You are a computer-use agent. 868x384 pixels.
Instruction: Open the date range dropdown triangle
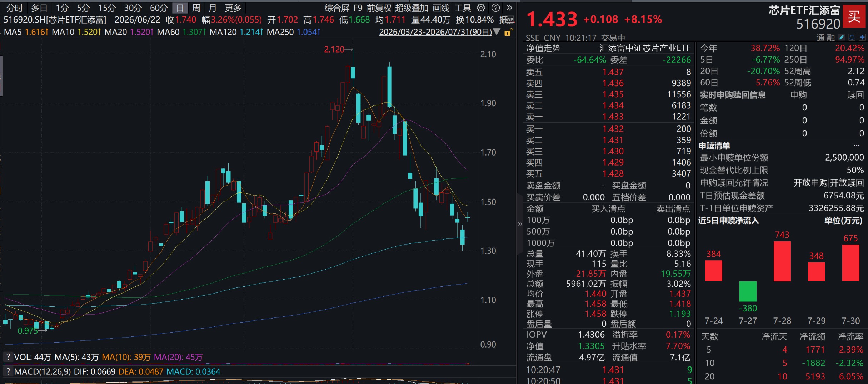(x=497, y=32)
